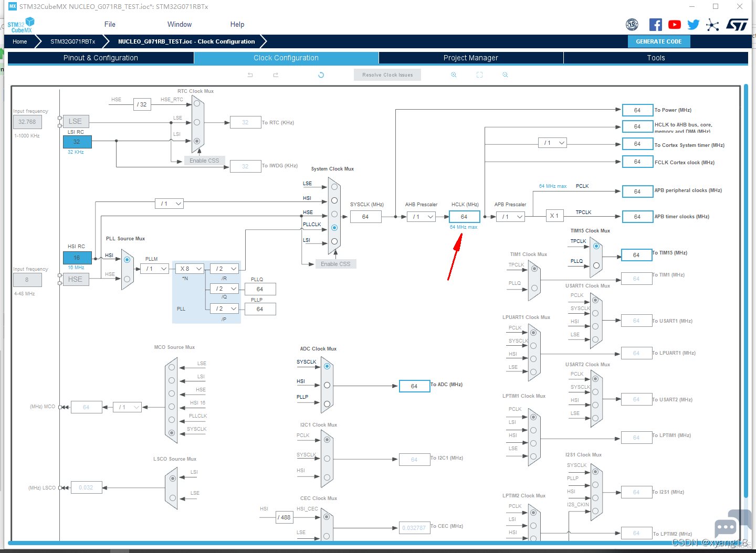The image size is (756, 553).
Task: Click the refresh clock diagram icon
Action: [x=321, y=75]
